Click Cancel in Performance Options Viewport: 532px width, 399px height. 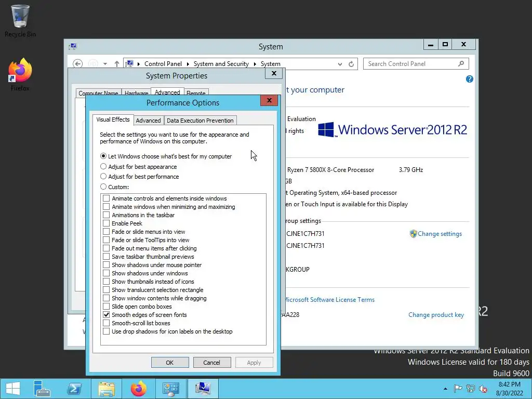click(212, 362)
